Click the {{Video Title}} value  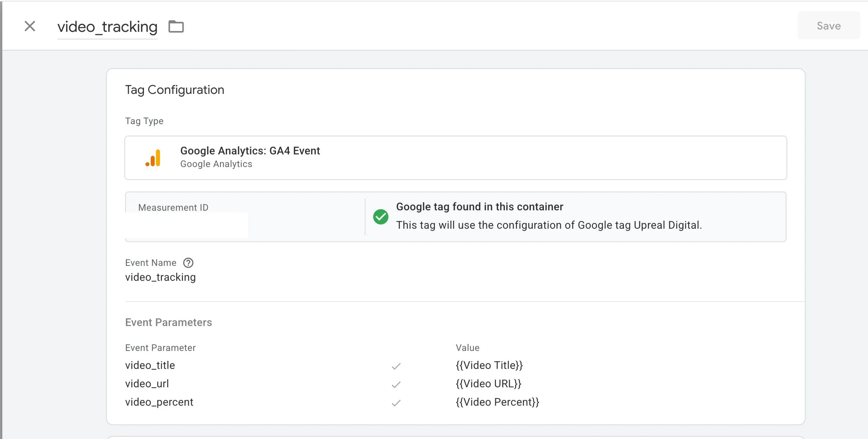[489, 365]
